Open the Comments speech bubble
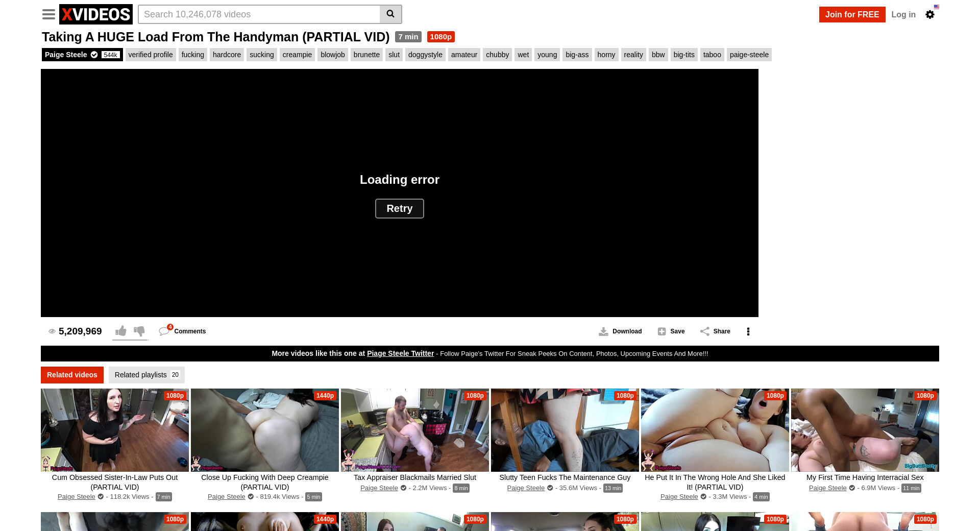The image size is (980, 531). [164, 331]
